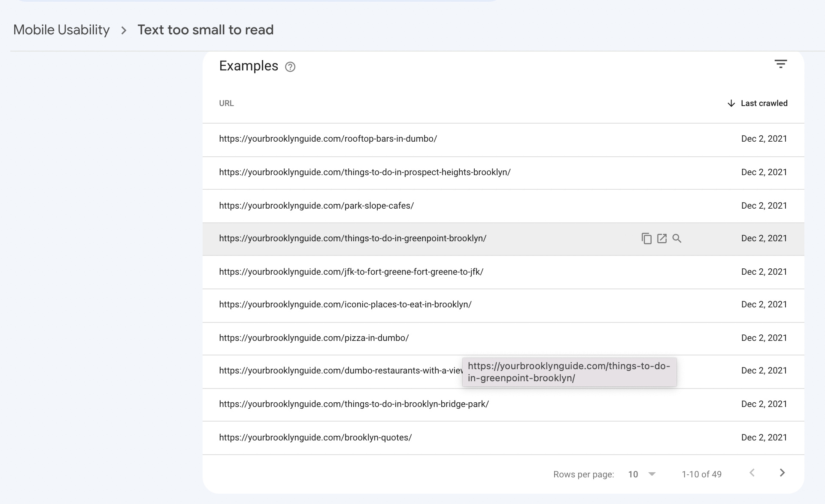Open the filter rows icon
825x504 pixels.
point(780,64)
